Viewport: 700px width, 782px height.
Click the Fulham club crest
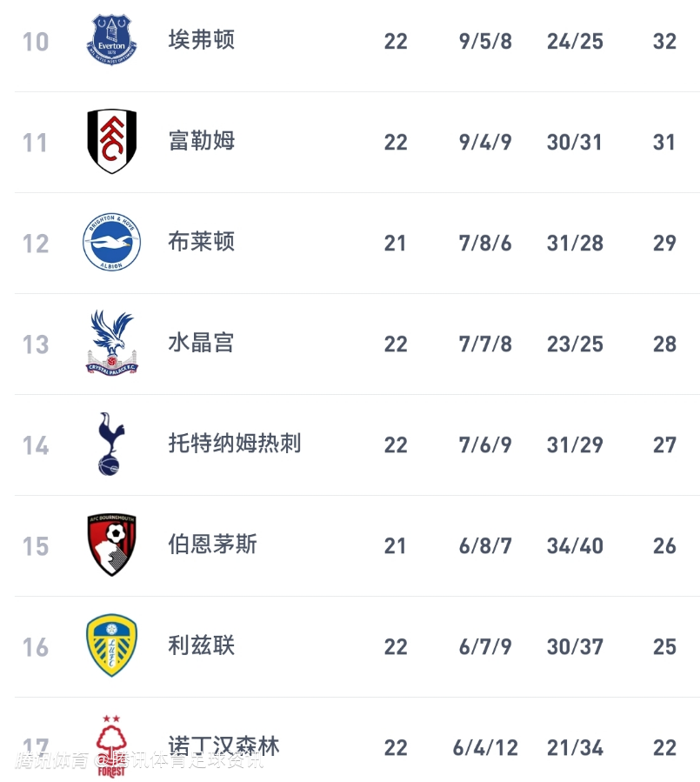pyautogui.click(x=111, y=141)
